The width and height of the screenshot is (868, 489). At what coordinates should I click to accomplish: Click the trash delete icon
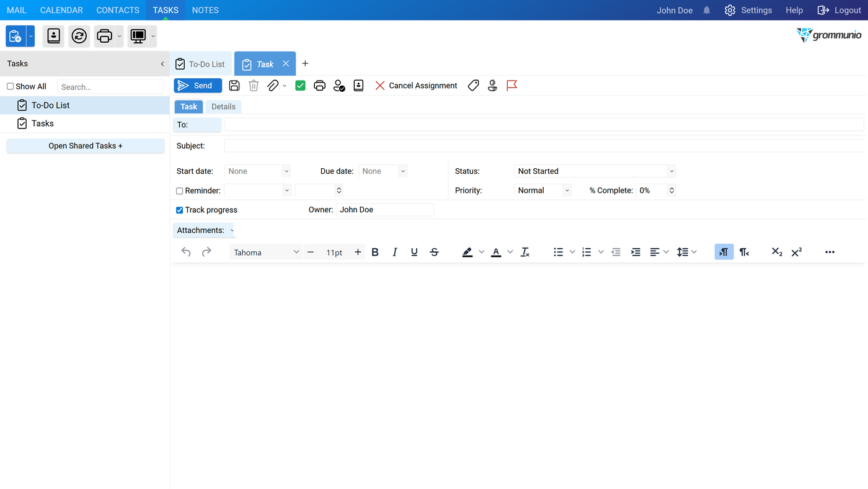tap(254, 86)
